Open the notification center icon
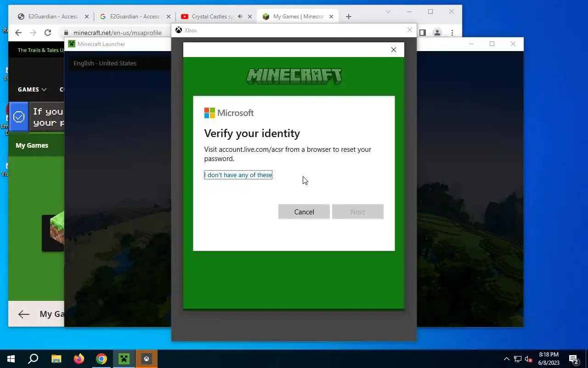Image resolution: width=588 pixels, height=368 pixels. [x=573, y=359]
